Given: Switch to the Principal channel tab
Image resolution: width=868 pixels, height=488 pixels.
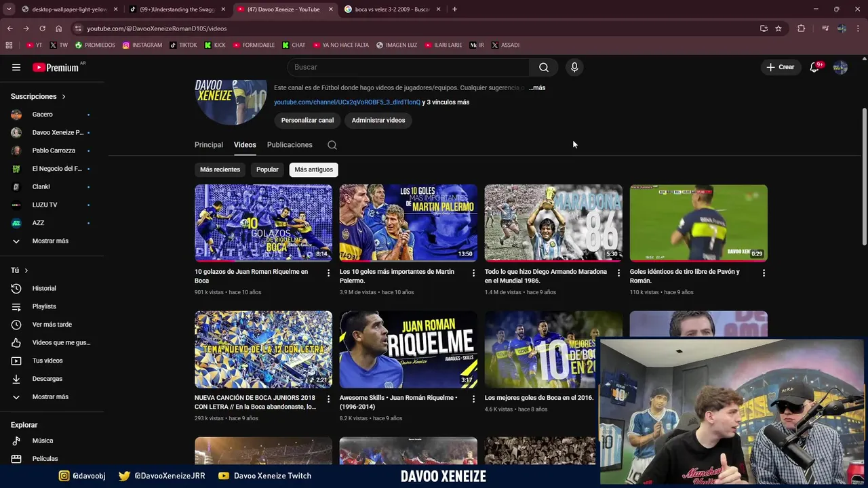Looking at the screenshot, I should 209,145.
